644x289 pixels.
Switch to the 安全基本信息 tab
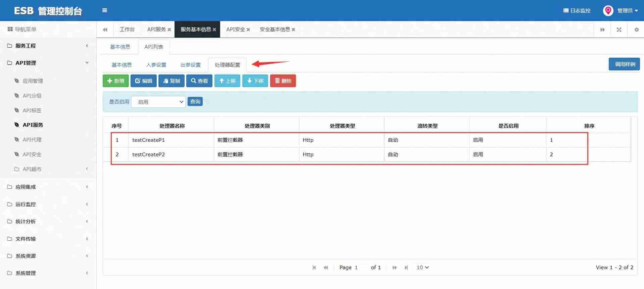pyautogui.click(x=275, y=30)
